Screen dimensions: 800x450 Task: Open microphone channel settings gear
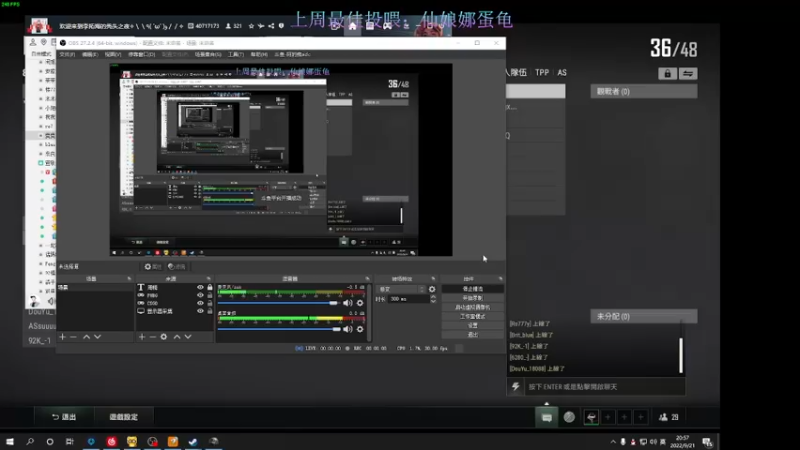pyautogui.click(x=360, y=303)
